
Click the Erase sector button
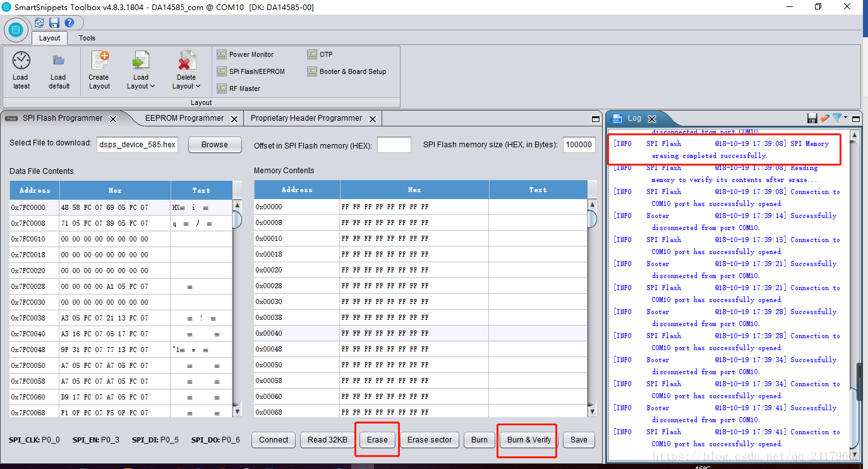coord(430,440)
